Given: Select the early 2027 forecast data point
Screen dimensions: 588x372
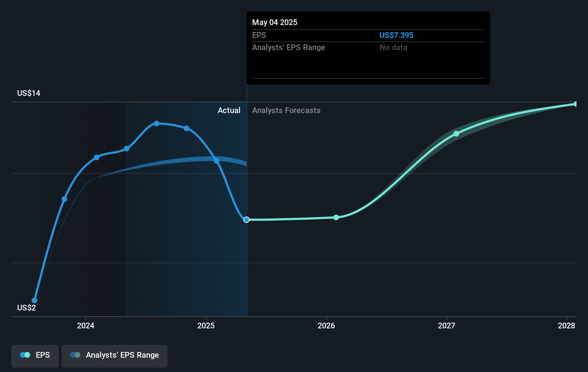Looking at the screenshot, I should [456, 134].
